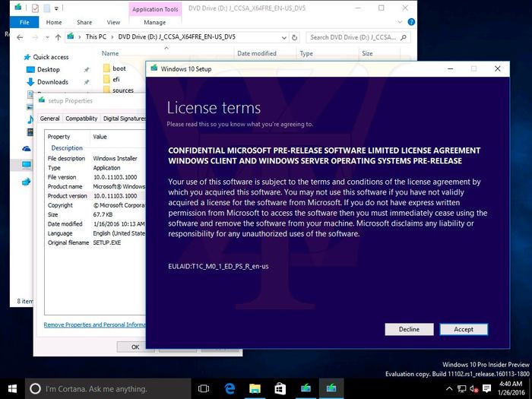Select the boot folder
532x399 pixels.
pyautogui.click(x=119, y=68)
